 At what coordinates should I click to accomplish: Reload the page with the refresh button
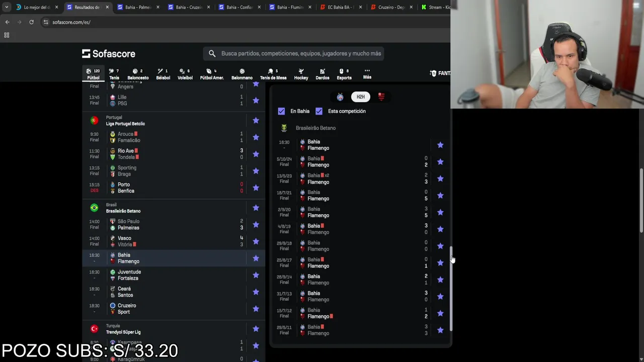[x=31, y=22]
